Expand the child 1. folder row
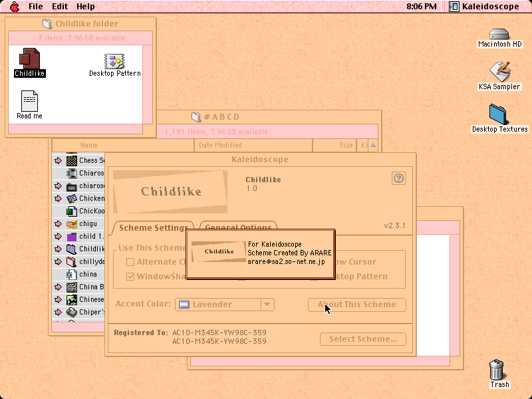 (x=58, y=237)
